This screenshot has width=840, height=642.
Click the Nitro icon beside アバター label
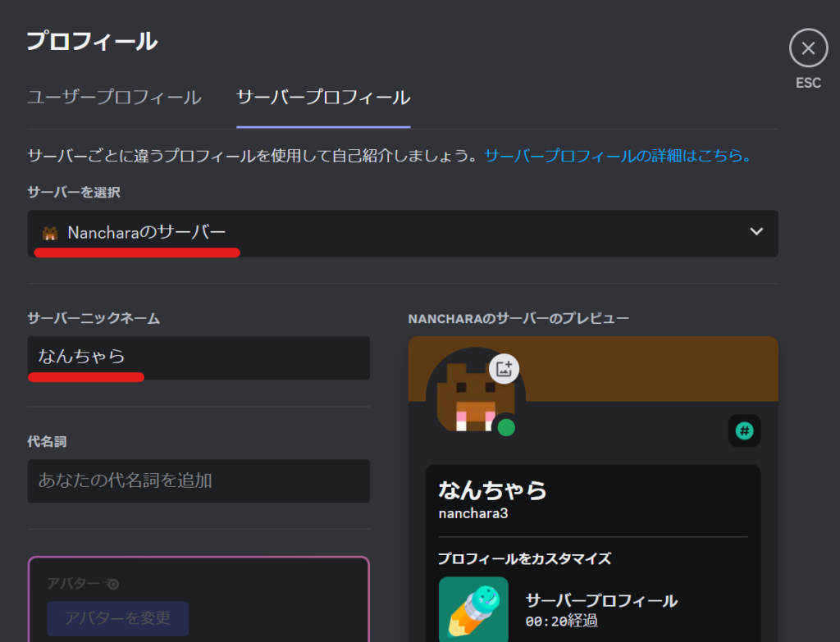click(112, 584)
